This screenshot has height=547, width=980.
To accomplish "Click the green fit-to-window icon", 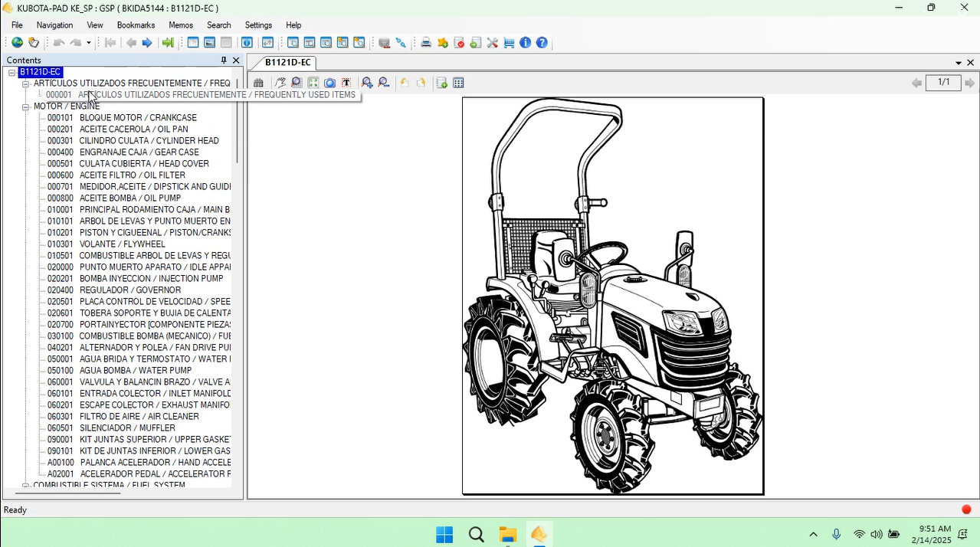I will (x=313, y=83).
